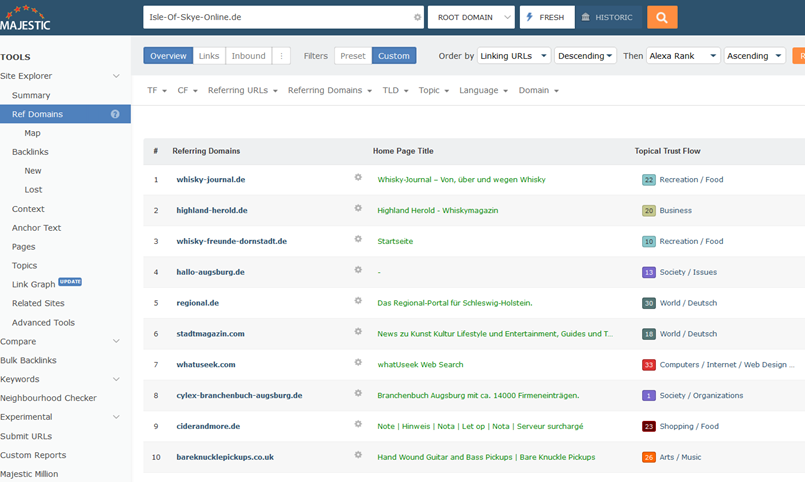Viewport: 805px width, 482px height.
Task: Open Neighbourhood Checker tool
Action: pyautogui.click(x=48, y=398)
